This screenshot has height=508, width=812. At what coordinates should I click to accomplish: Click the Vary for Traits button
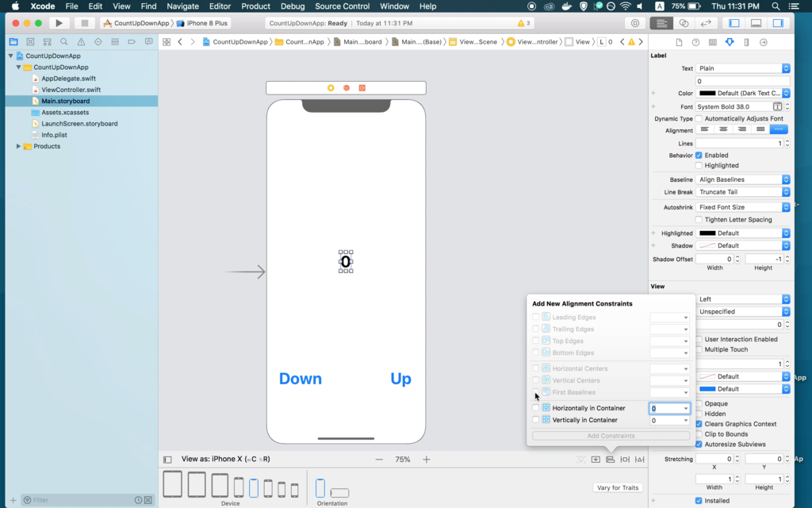pyautogui.click(x=617, y=488)
